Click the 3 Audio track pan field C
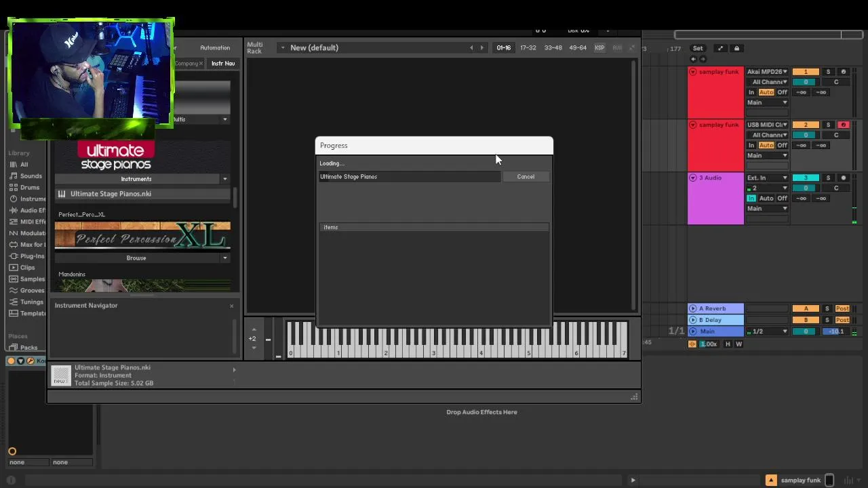Image resolution: width=868 pixels, height=488 pixels. point(836,188)
